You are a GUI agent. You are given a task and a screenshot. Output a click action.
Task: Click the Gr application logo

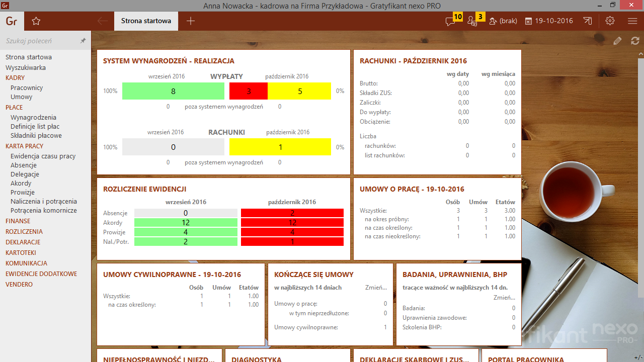[x=12, y=21]
